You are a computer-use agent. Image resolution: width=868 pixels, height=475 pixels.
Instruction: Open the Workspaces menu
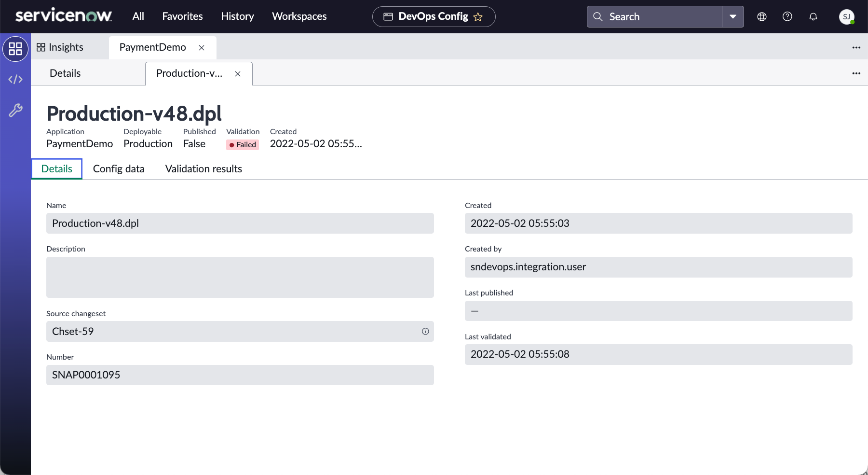[x=299, y=16]
